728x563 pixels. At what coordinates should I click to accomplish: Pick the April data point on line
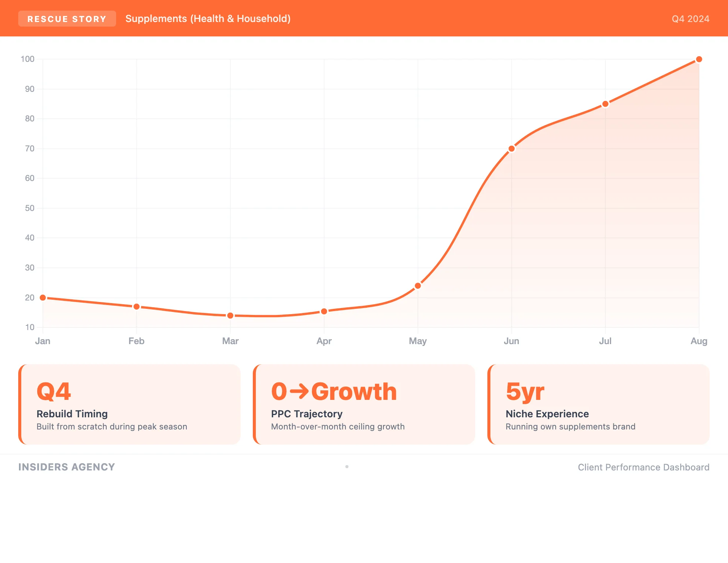tap(324, 311)
